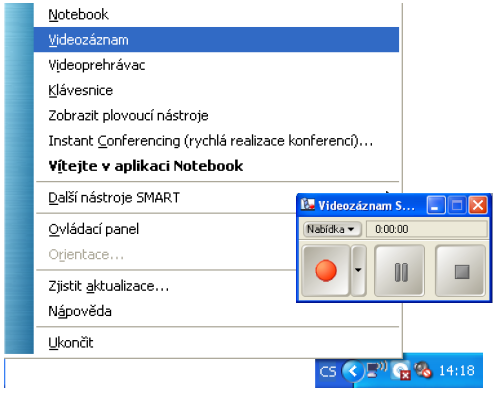This screenshot has height=394, width=501.
Task: Minimize the Videozáznam recorder window
Action: tap(436, 205)
